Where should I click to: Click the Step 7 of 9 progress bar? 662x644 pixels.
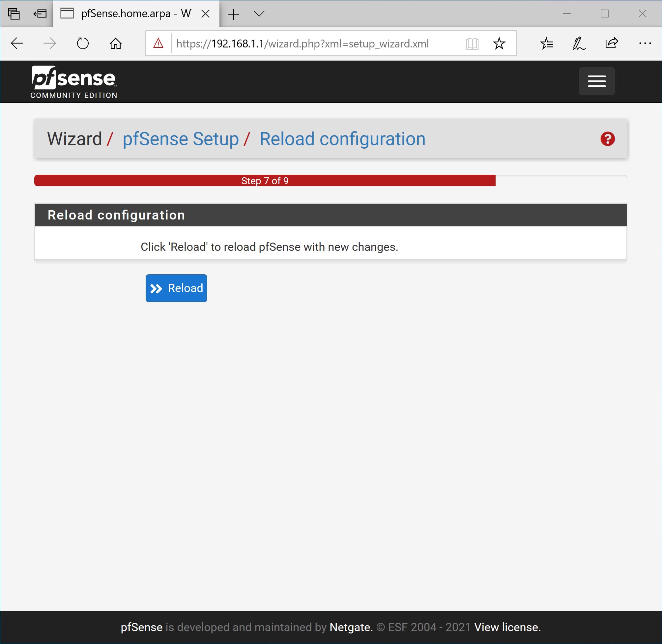pyautogui.click(x=265, y=181)
